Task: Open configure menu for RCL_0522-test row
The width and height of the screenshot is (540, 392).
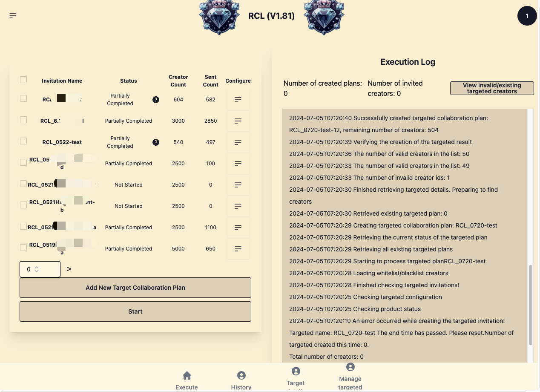Action: (238, 142)
